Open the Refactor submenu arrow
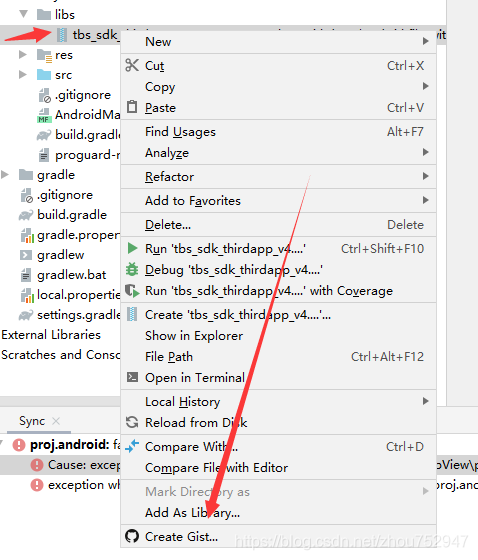 pyautogui.click(x=425, y=176)
